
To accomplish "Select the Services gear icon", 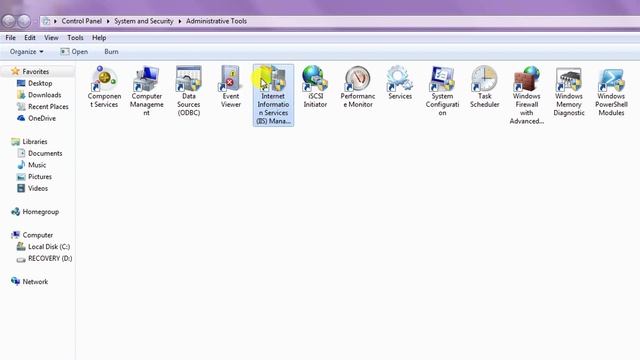I will point(400,79).
